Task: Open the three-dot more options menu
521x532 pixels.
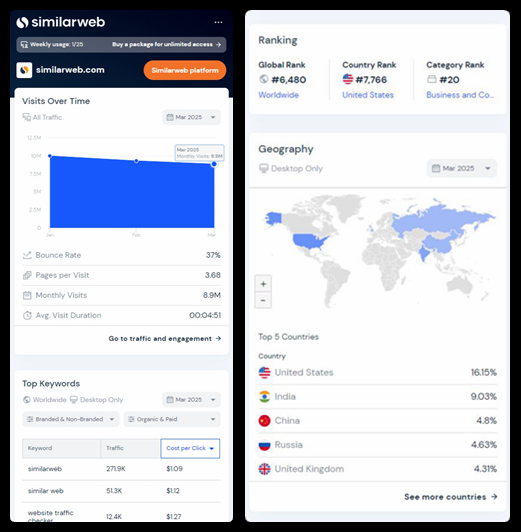Action: [218, 22]
